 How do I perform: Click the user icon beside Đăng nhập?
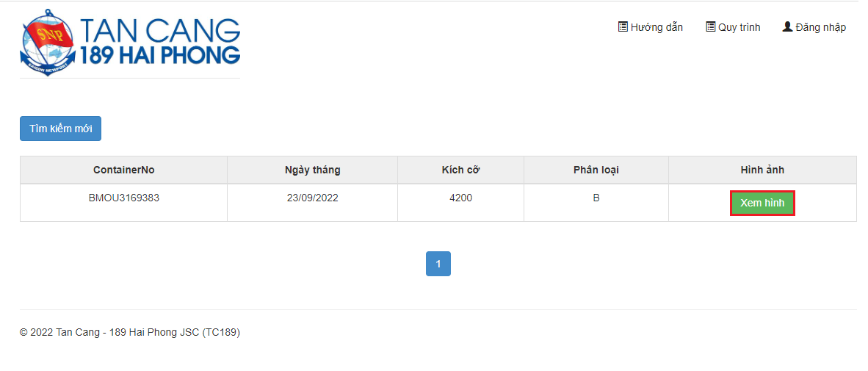click(x=787, y=26)
